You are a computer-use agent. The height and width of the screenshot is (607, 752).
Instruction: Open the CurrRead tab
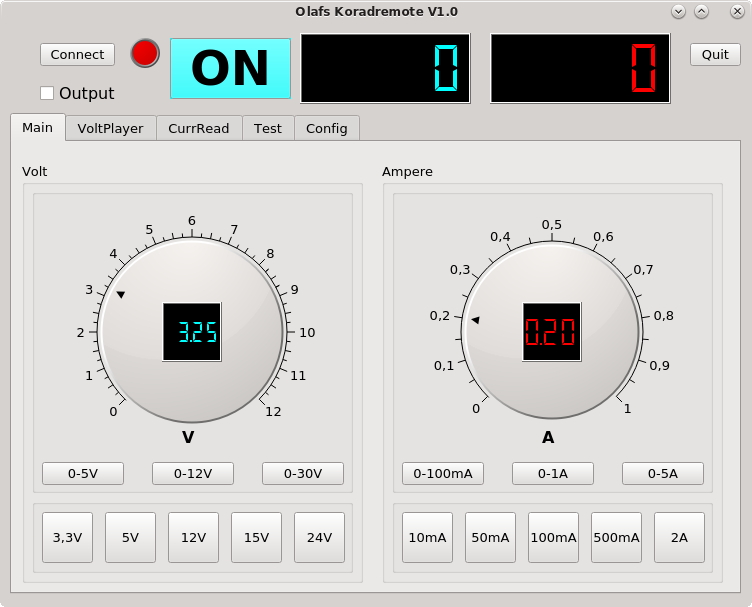199,128
